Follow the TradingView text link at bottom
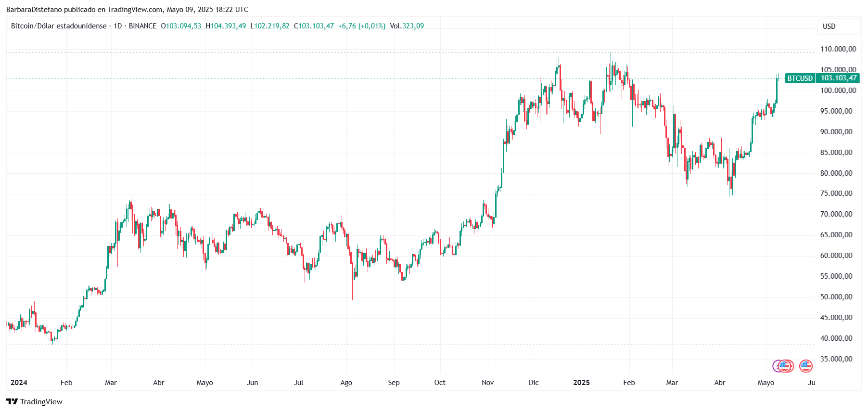 [x=41, y=401]
